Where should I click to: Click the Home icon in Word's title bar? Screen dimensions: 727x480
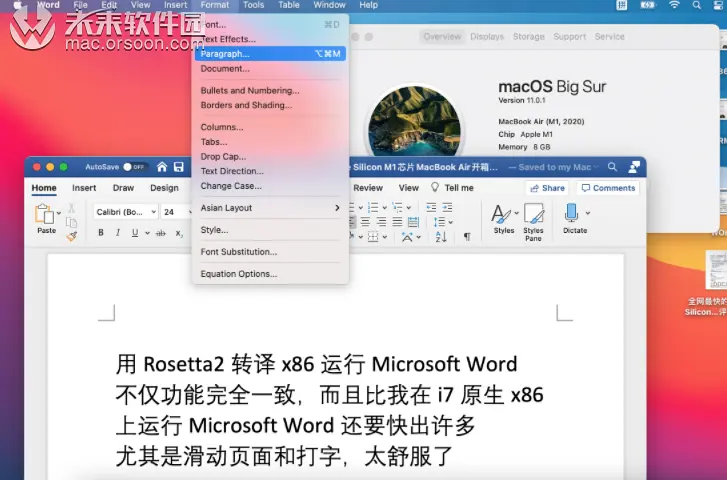162,167
